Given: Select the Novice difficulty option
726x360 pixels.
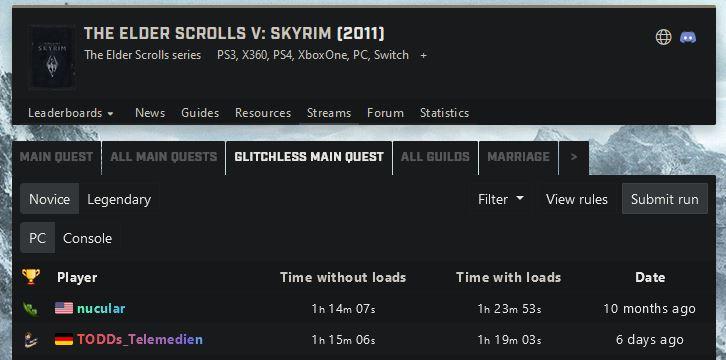Looking at the screenshot, I should coord(50,199).
